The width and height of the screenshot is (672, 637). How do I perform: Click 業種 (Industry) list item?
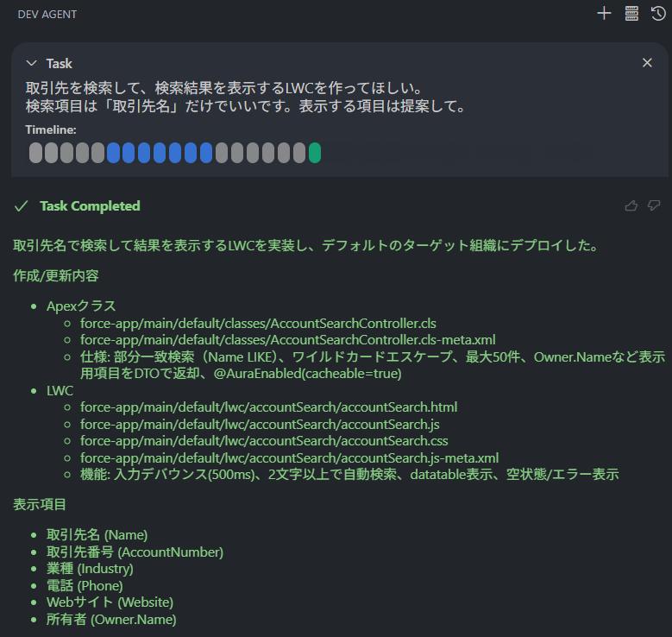[90, 569]
